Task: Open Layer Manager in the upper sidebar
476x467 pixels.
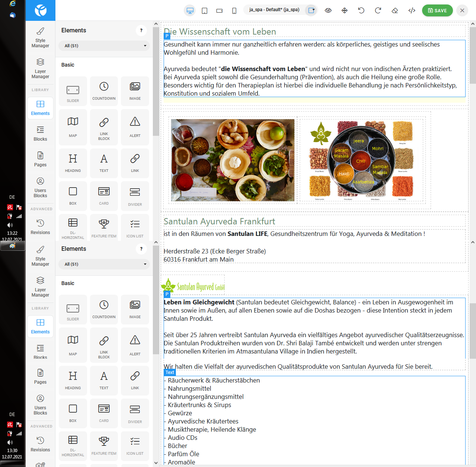Action: [x=40, y=68]
